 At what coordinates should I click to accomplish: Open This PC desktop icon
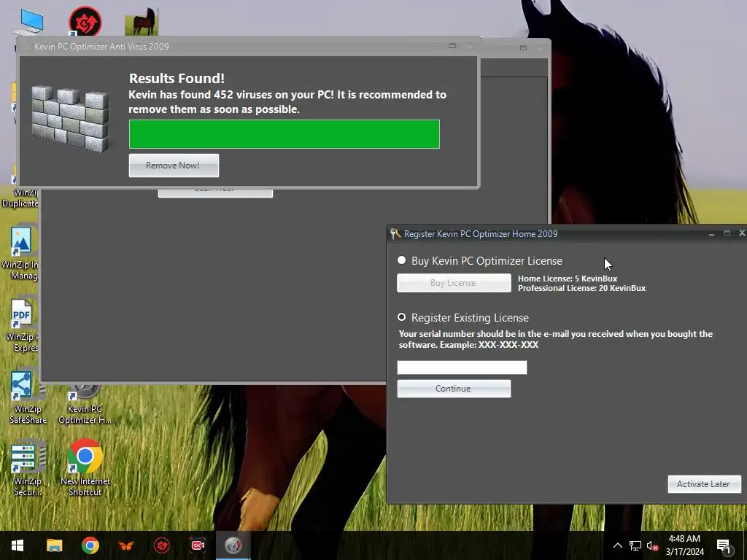[x=31, y=23]
